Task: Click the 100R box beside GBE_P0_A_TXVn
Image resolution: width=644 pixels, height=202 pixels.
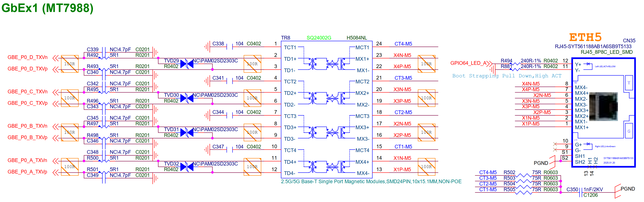Action: point(70,167)
